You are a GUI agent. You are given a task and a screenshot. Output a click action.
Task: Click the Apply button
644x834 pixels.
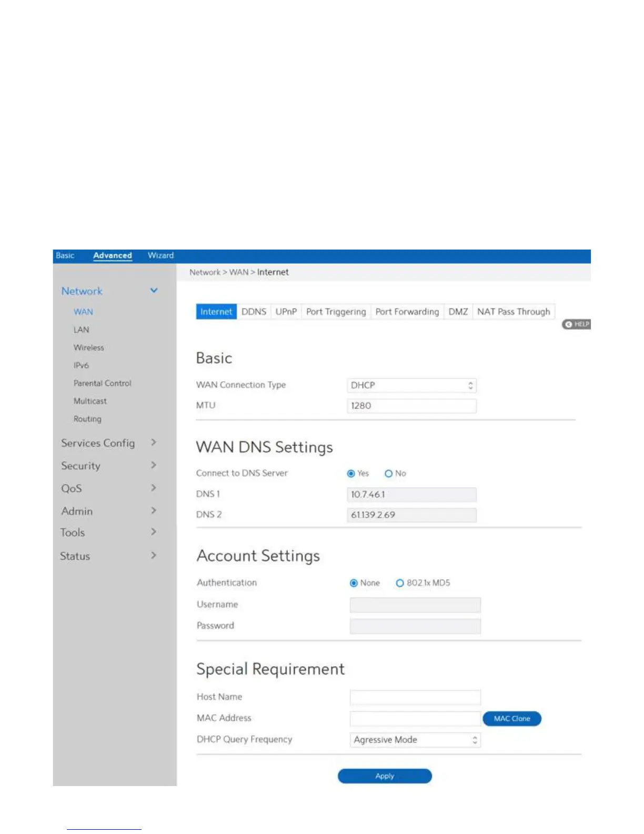[x=385, y=776]
